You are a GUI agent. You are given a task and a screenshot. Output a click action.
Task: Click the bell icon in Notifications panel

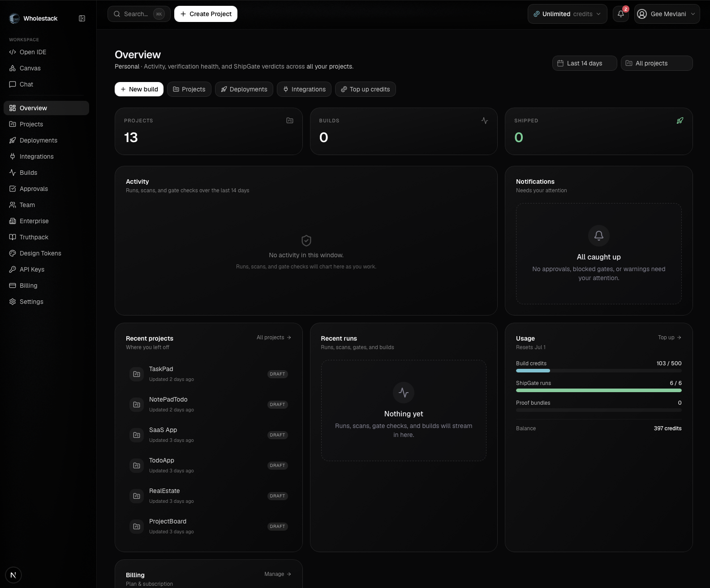599,236
